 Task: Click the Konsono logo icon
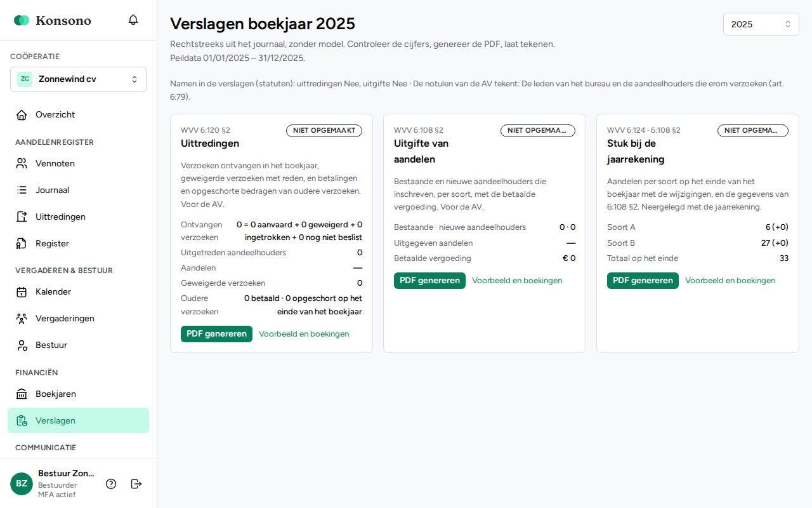click(x=22, y=20)
